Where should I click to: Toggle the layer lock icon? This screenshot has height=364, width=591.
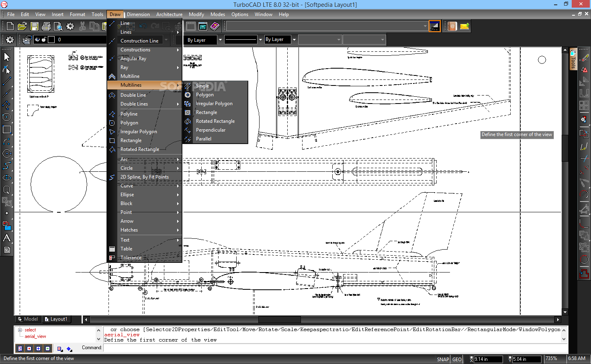(x=44, y=39)
